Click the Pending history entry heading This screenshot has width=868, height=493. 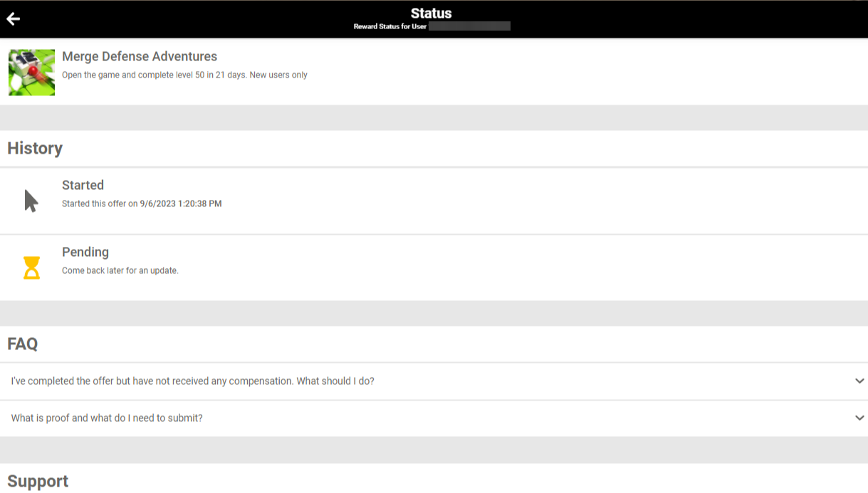pos(85,253)
